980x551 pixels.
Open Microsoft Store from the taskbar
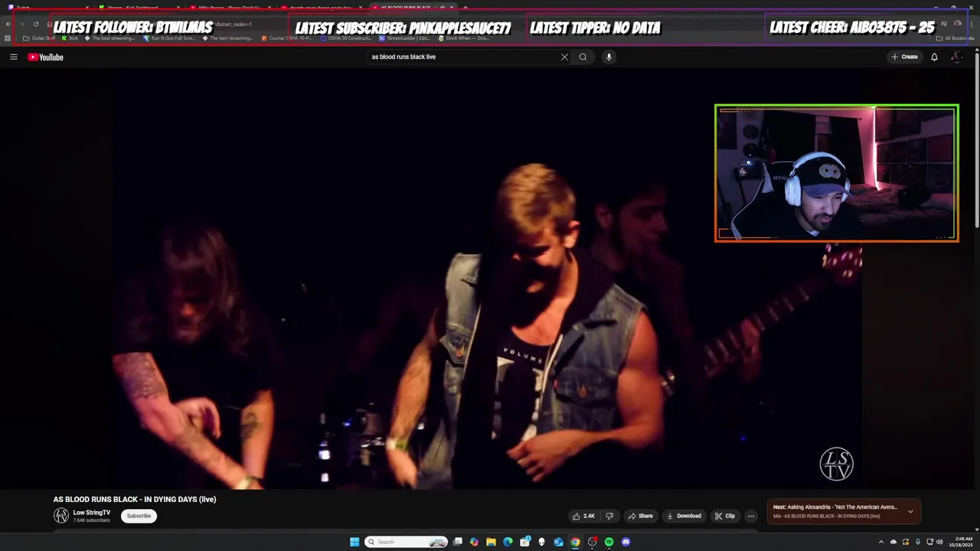[524, 542]
